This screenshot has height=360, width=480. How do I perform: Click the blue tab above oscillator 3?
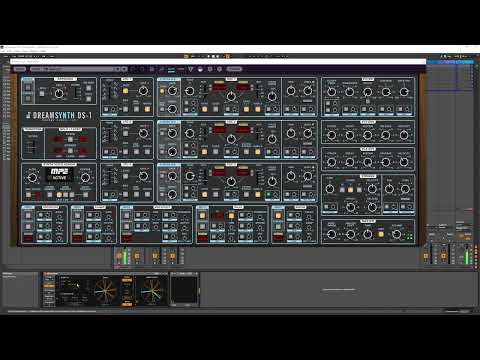(169, 165)
